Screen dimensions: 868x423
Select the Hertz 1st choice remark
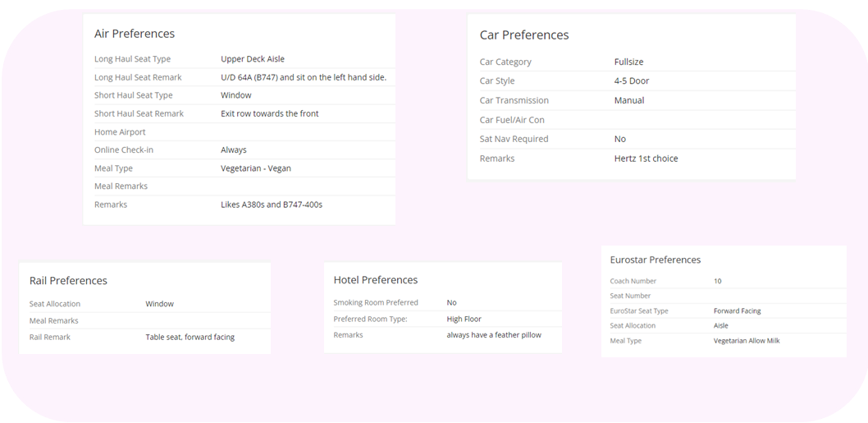646,159
